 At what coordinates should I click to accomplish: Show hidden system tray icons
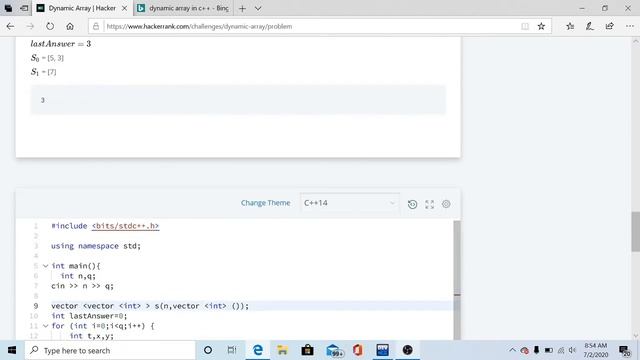click(512, 350)
